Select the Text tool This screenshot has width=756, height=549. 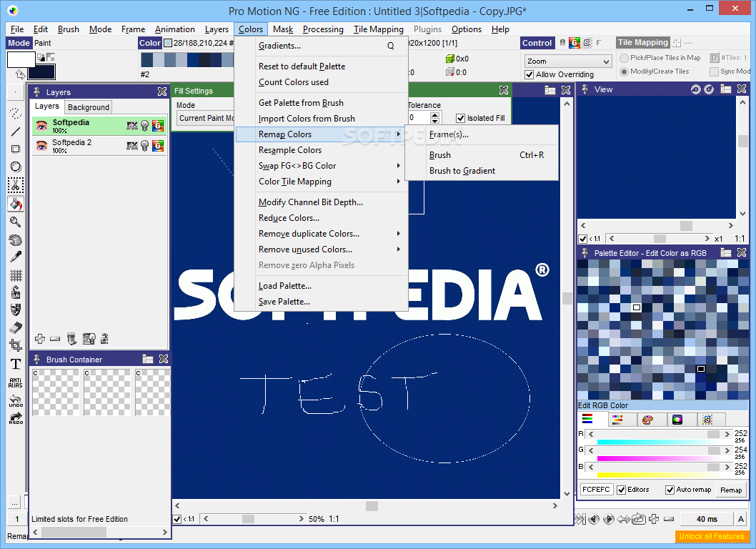(x=16, y=364)
